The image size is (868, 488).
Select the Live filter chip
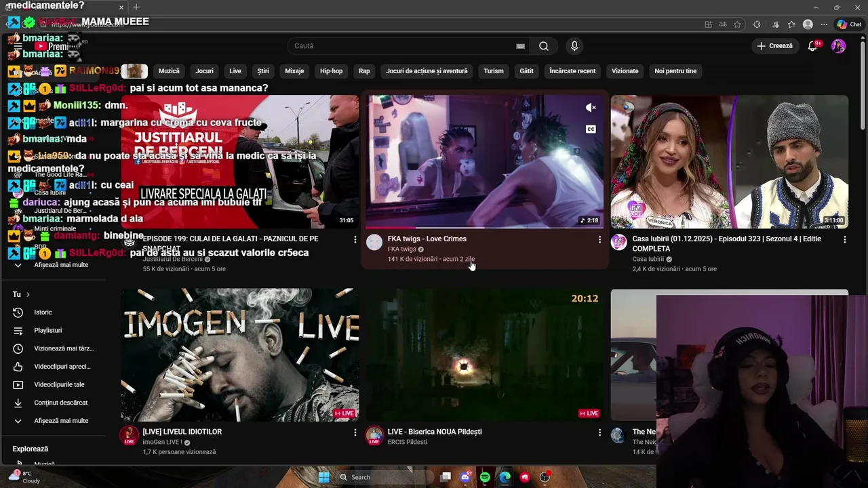click(x=235, y=71)
